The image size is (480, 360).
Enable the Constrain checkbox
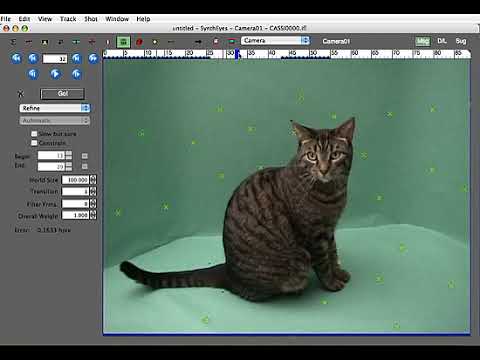pyautogui.click(x=34, y=143)
